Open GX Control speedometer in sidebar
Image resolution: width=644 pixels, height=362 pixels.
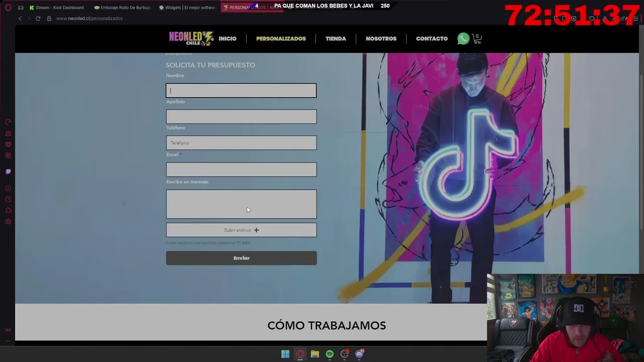pos(8,122)
